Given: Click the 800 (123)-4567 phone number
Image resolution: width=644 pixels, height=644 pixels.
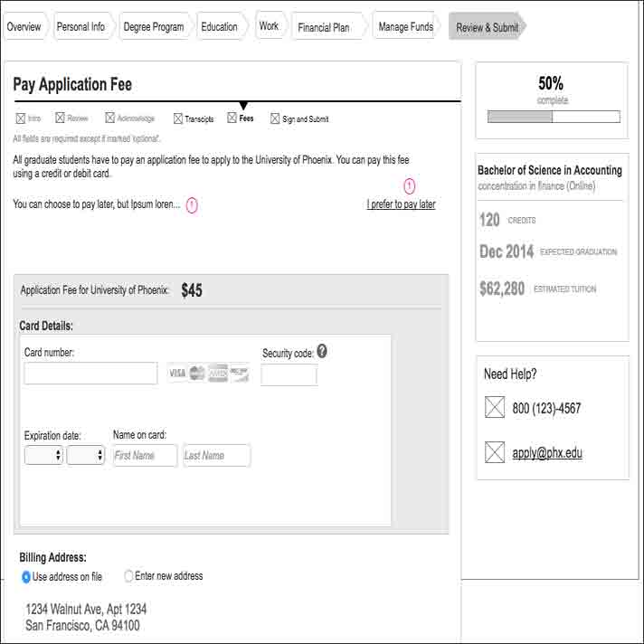Looking at the screenshot, I should [x=546, y=408].
